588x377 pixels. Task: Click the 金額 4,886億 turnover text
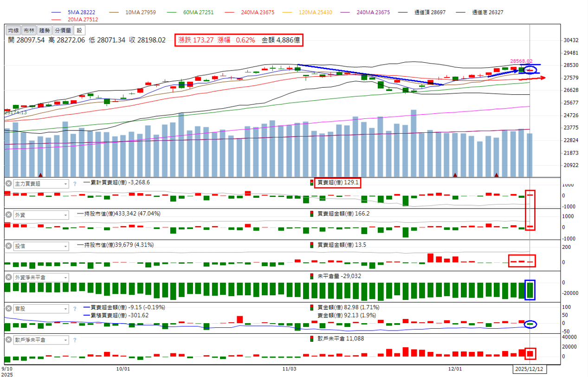pos(281,40)
